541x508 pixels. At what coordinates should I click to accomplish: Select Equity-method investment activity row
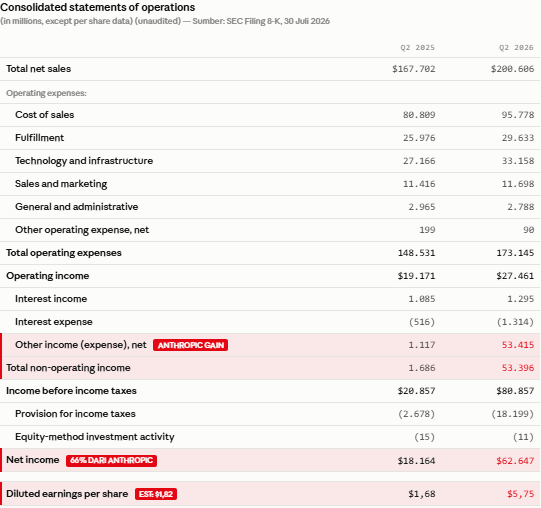click(270, 437)
